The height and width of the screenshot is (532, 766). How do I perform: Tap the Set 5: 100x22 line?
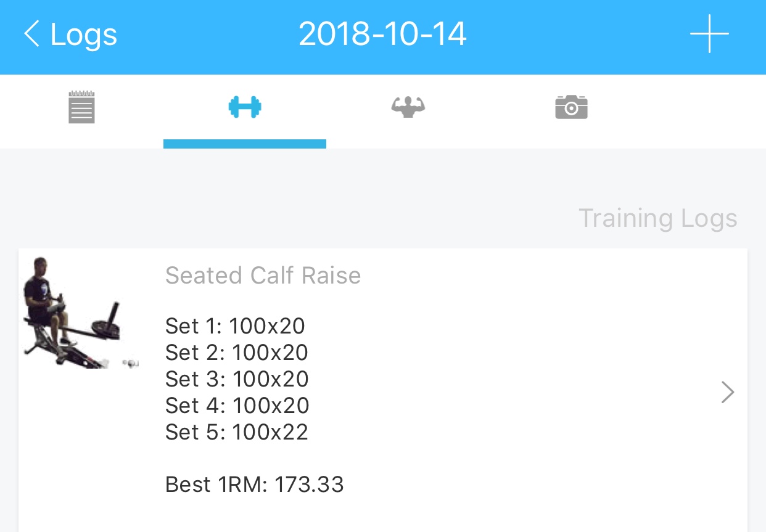pos(236,432)
